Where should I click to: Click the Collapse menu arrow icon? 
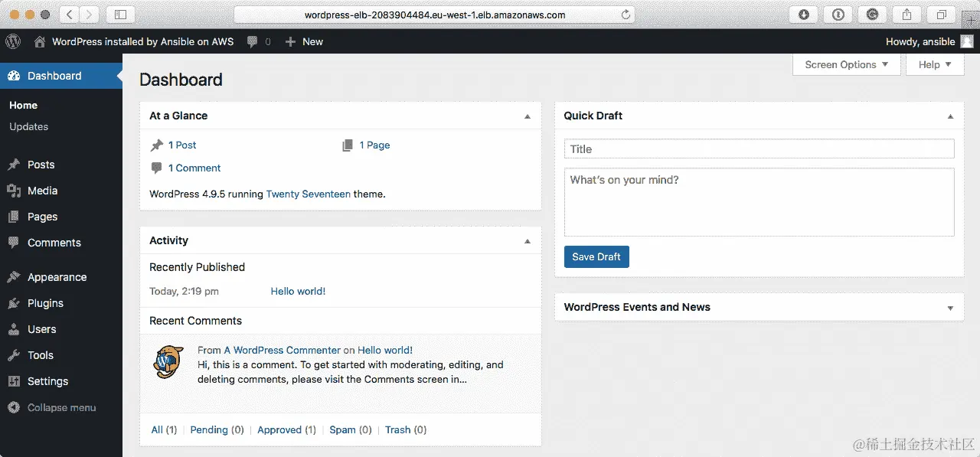(x=14, y=407)
